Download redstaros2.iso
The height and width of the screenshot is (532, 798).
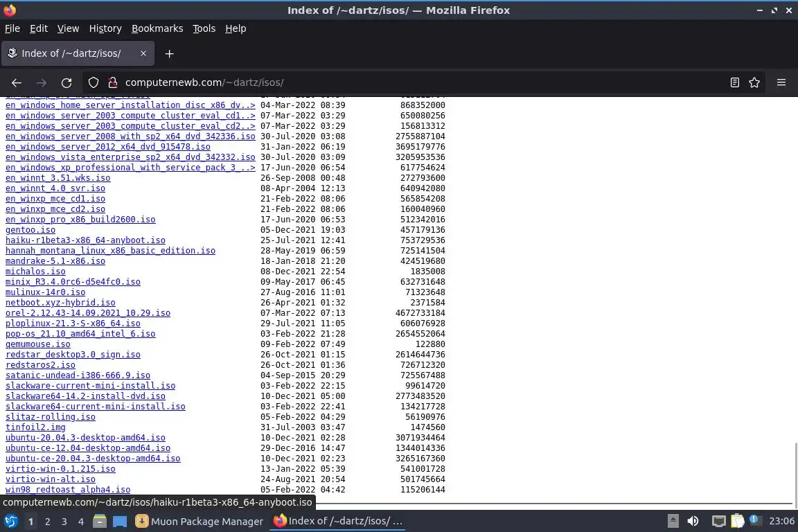pos(41,365)
